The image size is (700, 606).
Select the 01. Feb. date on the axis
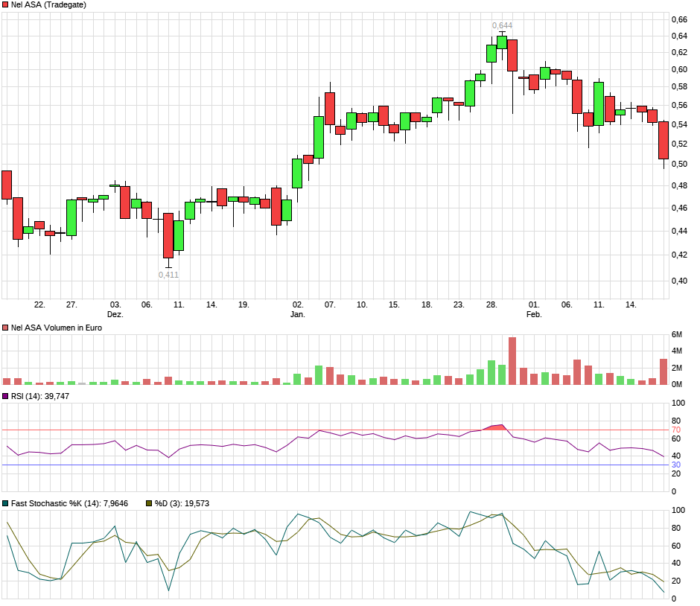point(534,309)
